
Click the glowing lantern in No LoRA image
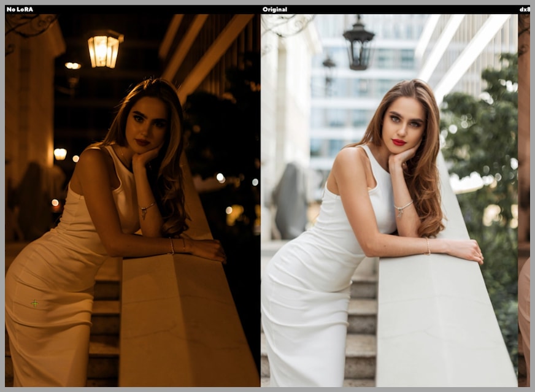[105, 50]
